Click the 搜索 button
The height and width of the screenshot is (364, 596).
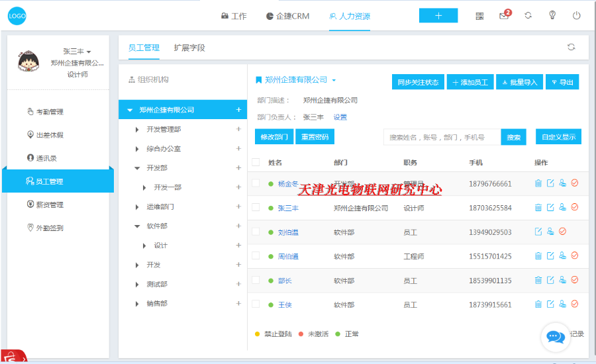coord(513,137)
